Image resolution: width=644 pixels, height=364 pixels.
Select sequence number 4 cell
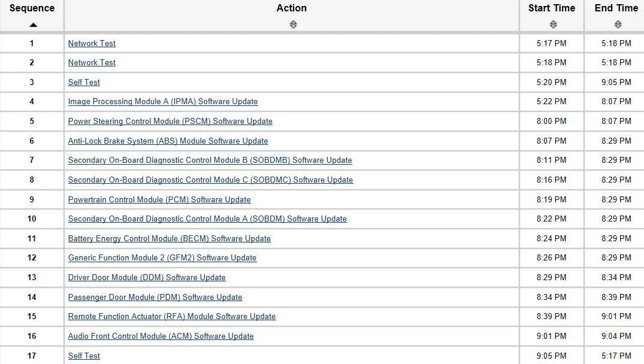tap(32, 102)
